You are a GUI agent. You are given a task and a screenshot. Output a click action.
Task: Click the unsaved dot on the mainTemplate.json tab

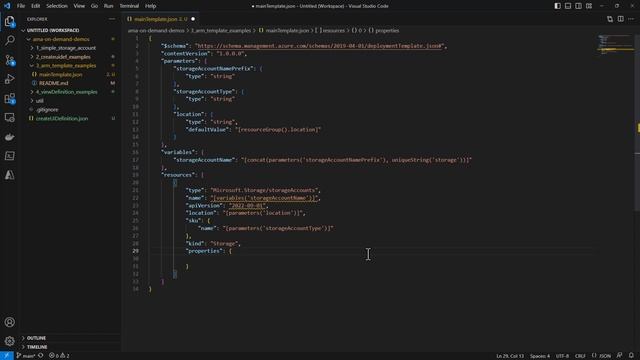(193, 19)
